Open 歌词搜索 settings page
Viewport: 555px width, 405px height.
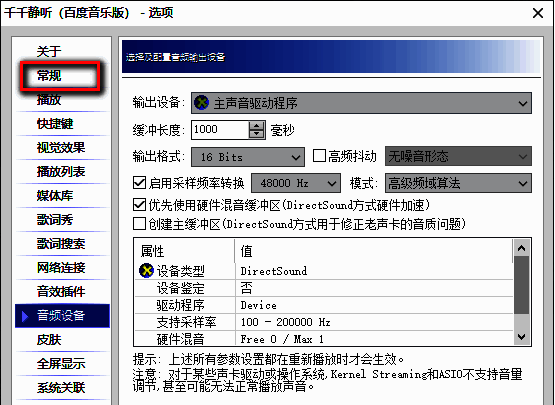(x=61, y=244)
